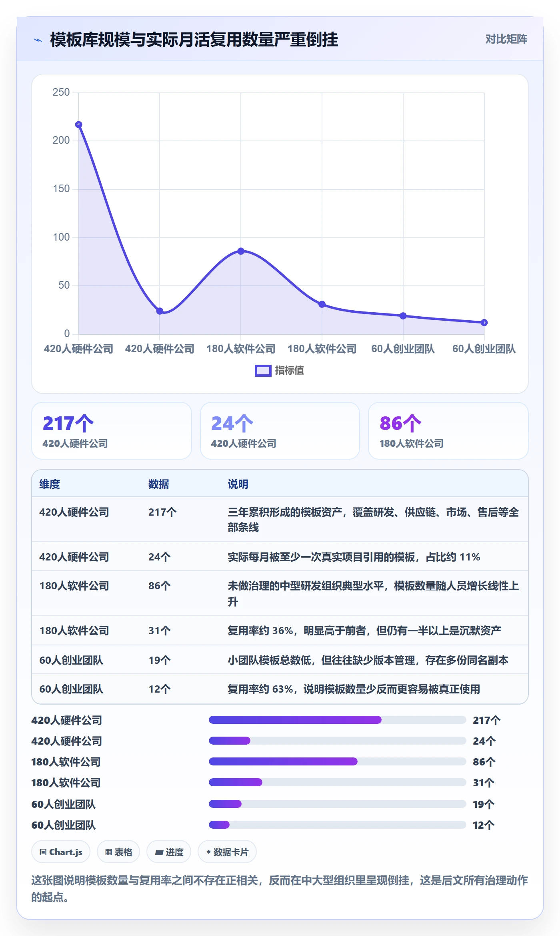Select the 19个 cell in the table
Image resolution: width=560 pixels, height=936 pixels.
(160, 660)
